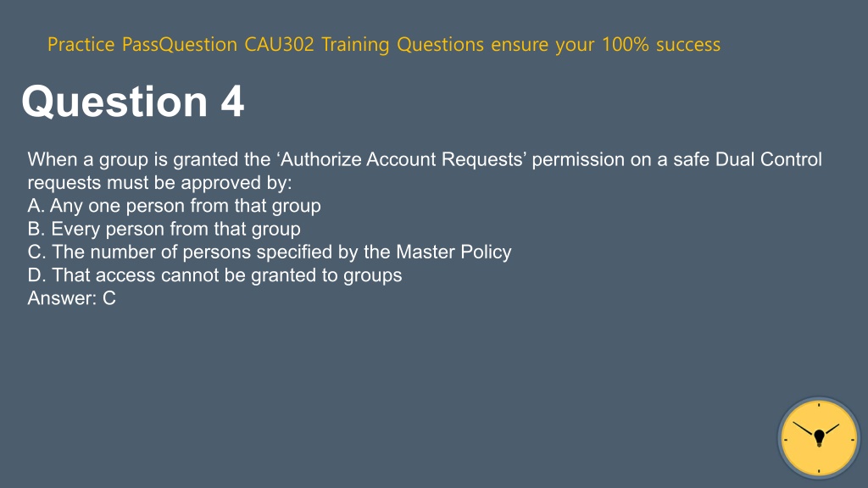Click the 100% success text

tap(661, 44)
